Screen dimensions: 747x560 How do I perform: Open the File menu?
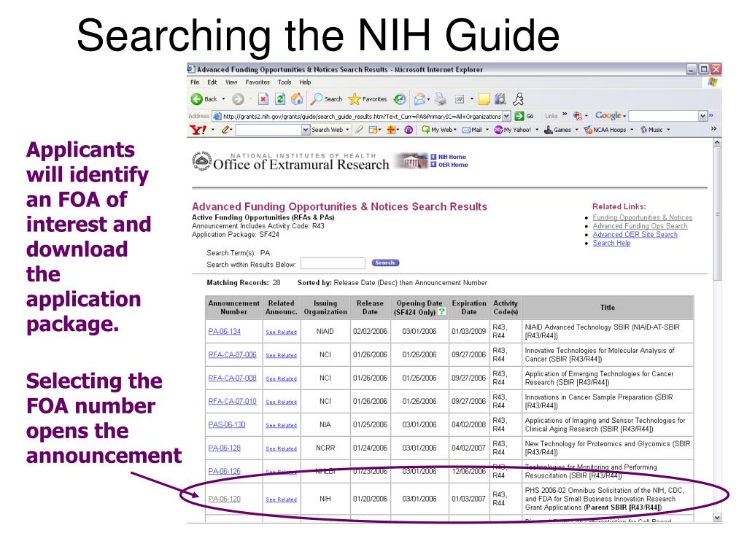195,82
